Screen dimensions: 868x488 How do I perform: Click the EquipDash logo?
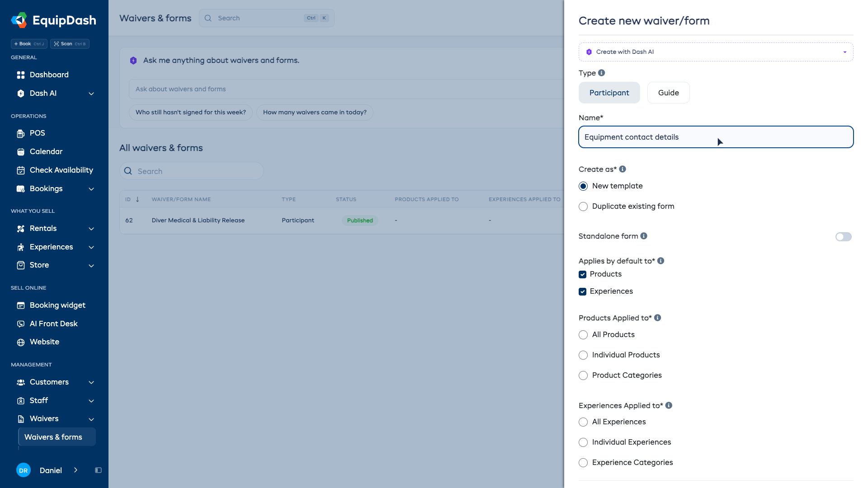pyautogui.click(x=53, y=20)
